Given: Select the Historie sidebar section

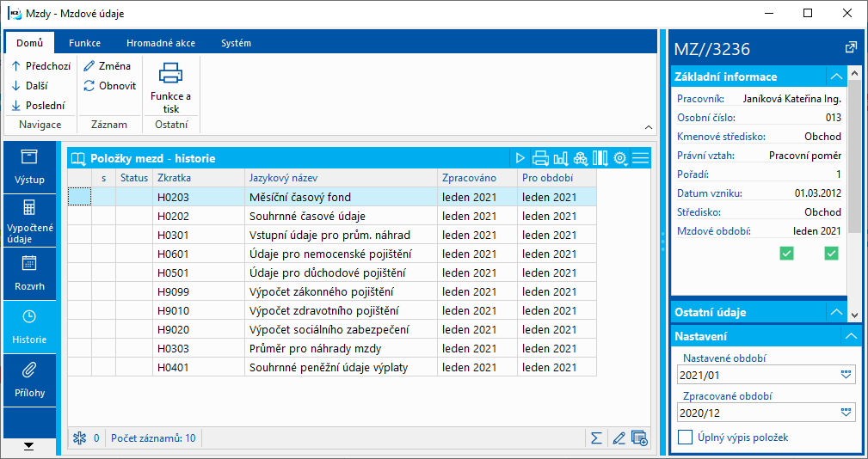Looking at the screenshot, I should (x=29, y=327).
